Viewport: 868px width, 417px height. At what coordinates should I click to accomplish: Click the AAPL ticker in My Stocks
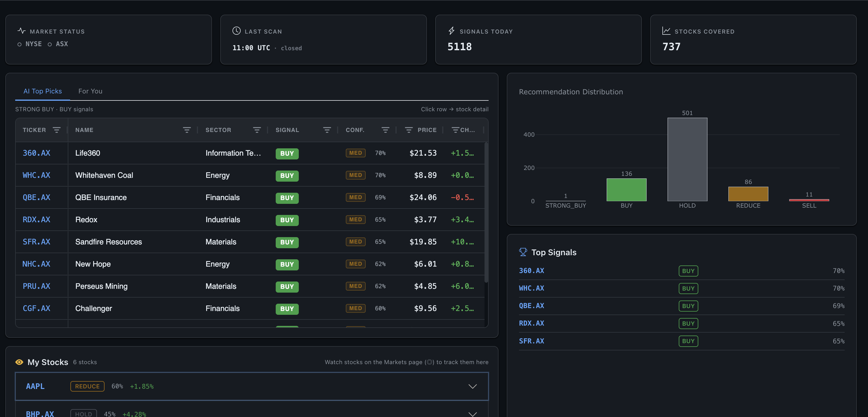pyautogui.click(x=35, y=386)
